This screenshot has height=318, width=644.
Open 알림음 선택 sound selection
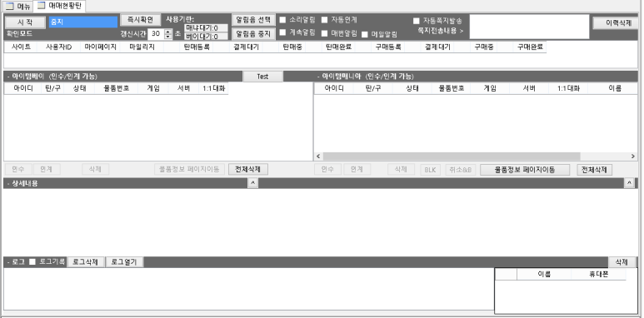pyautogui.click(x=253, y=20)
